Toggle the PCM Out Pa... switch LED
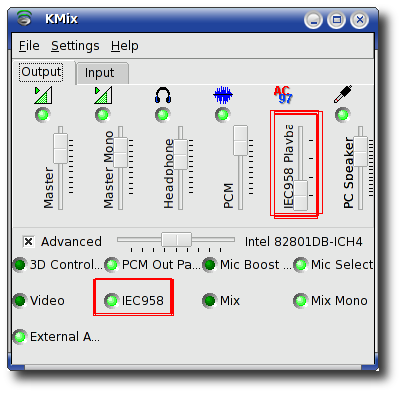This screenshot has height=394, width=402. pyautogui.click(x=111, y=265)
